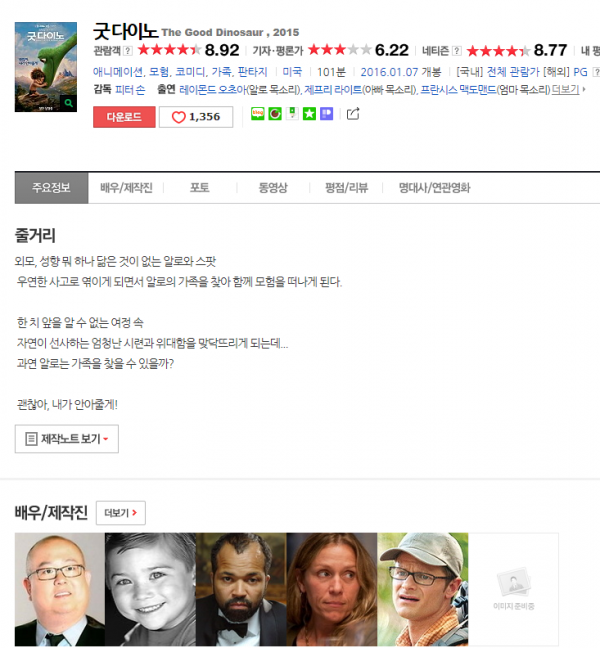Switch to the 평점/리뷰 tab
This screenshot has height=648, width=600.
click(x=346, y=188)
